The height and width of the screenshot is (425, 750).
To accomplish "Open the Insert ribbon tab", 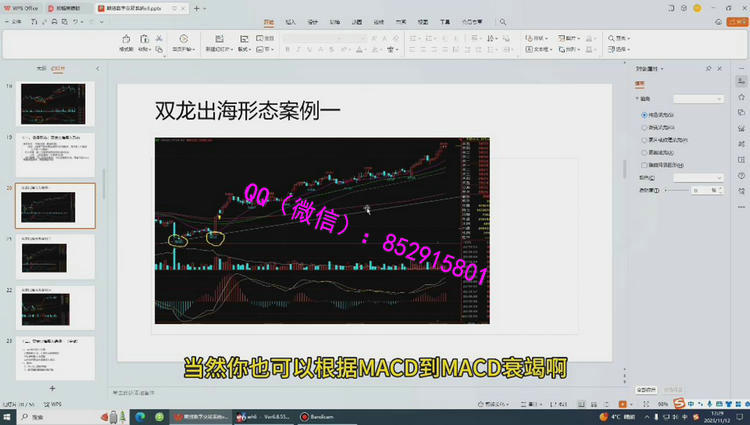I will [290, 21].
